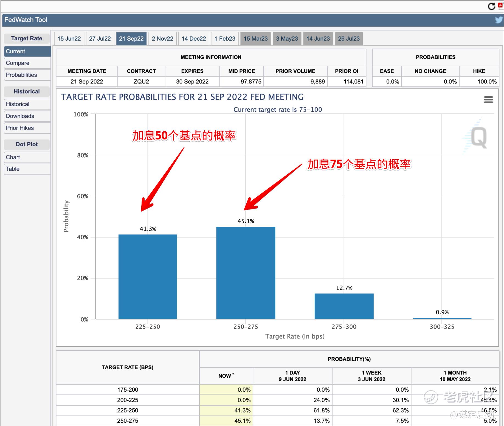Image resolution: width=504 pixels, height=426 pixels.
Task: Open Compare in the sidebar
Action: [27, 63]
